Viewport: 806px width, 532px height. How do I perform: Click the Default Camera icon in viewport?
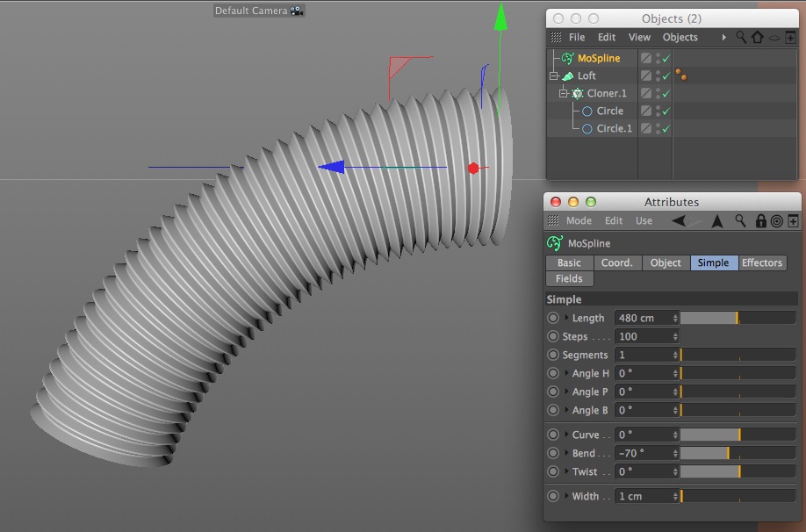tap(297, 11)
